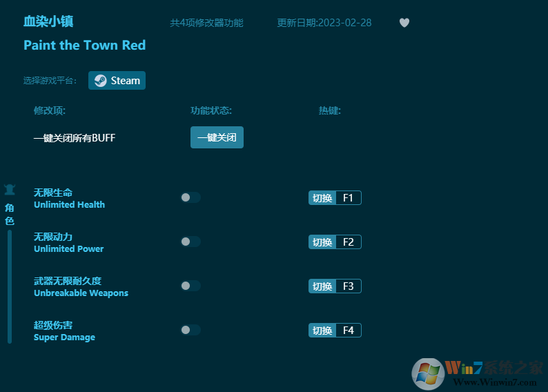Click the F4 hotkey field
The width and height of the screenshot is (548, 392).
tap(349, 331)
